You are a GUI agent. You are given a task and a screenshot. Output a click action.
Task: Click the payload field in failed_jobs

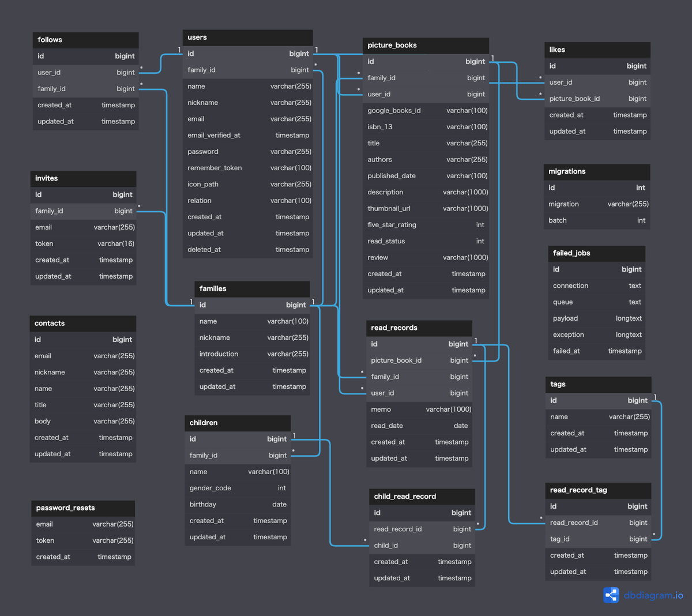pos(596,318)
